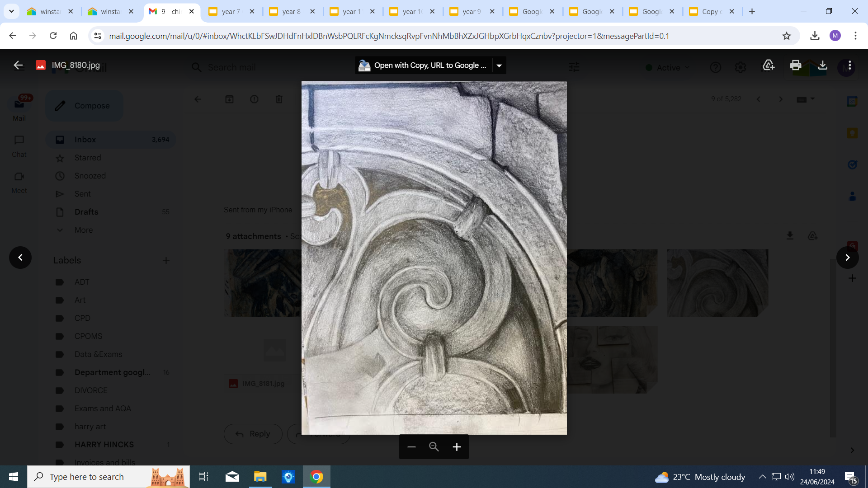868x488 pixels.
Task: Open notification center
Action: (x=850, y=477)
